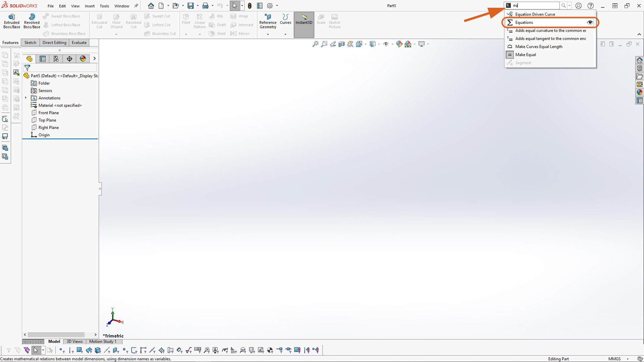Select the Revolved Boss/Base tool
This screenshot has width=644, height=362.
coord(32,22)
